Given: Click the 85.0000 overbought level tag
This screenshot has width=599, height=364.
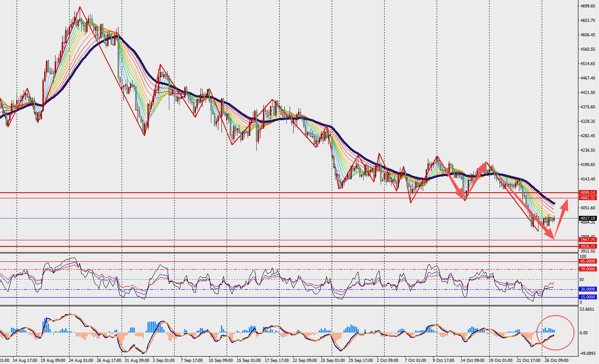Looking at the screenshot, I should point(587,261).
